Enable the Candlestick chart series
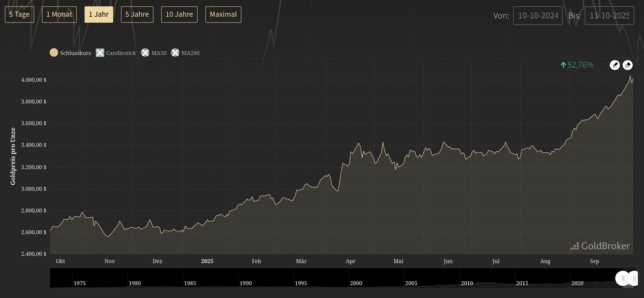The height and width of the screenshot is (298, 644). (116, 52)
